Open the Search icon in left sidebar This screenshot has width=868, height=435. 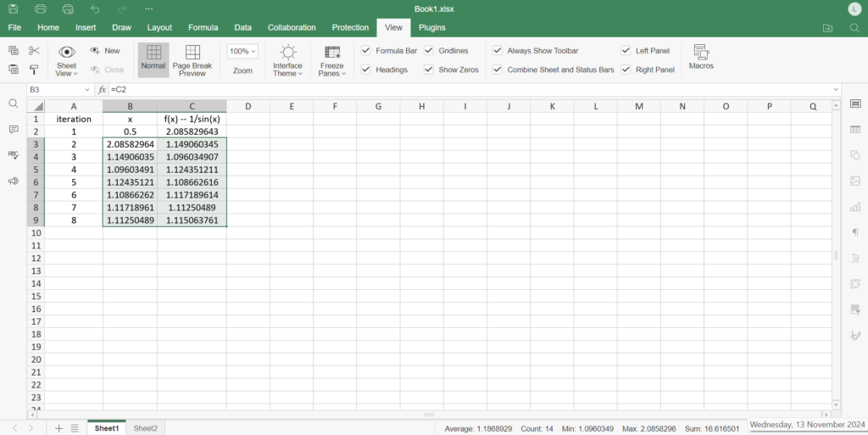pyautogui.click(x=13, y=103)
